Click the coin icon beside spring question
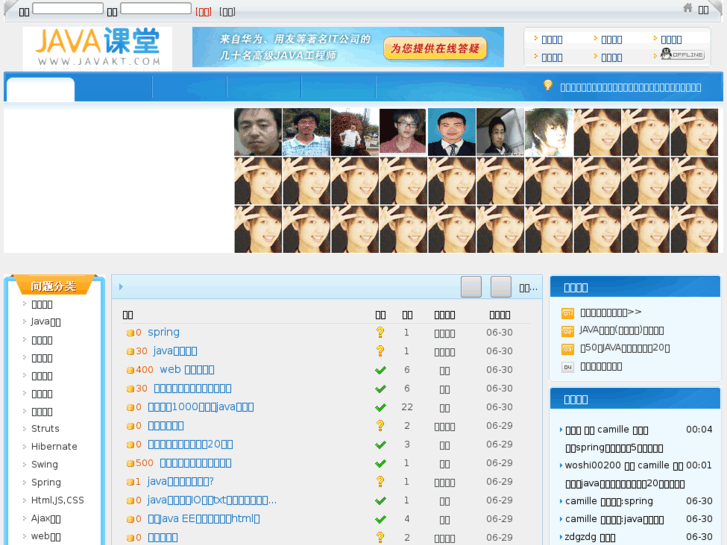 click(130, 333)
